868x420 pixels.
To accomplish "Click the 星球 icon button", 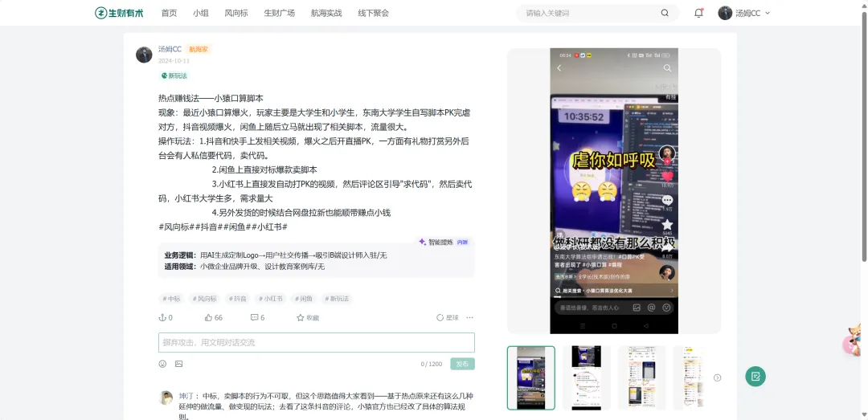I will point(448,318).
